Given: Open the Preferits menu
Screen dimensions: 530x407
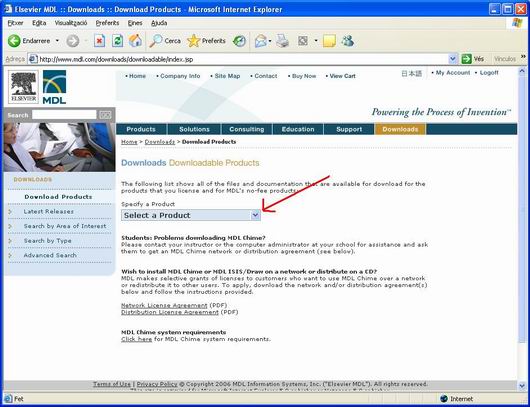Looking at the screenshot, I should tap(107, 23).
